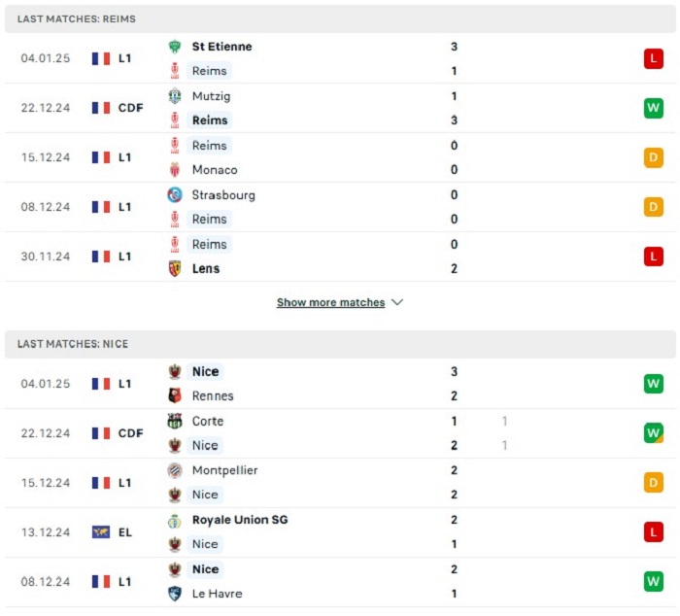Screen dimensions: 680x616
Task: Select the Last Matches: Reims header
Action: point(340,19)
